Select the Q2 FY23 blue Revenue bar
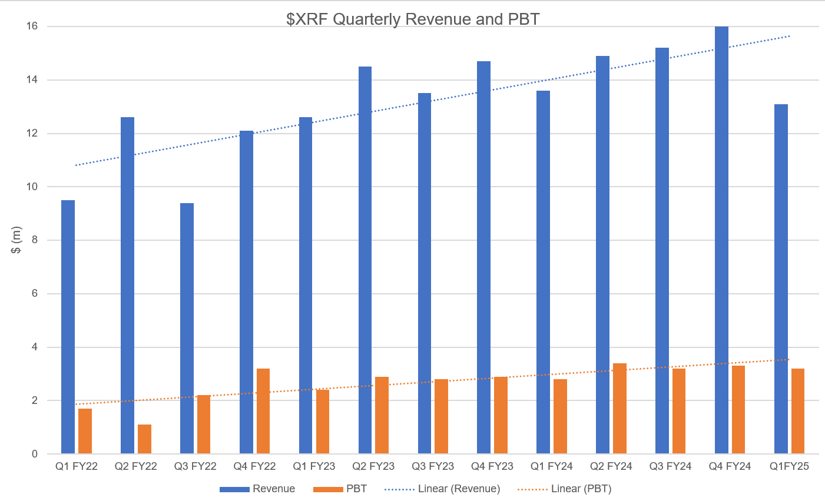Viewport: 825px width, 504px height. 365,260
